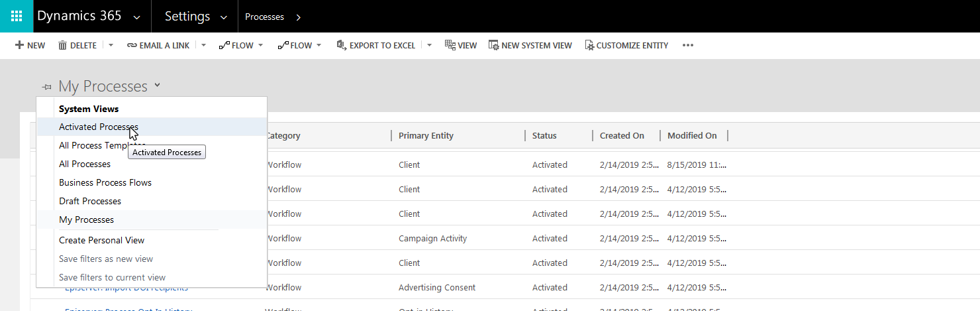Pin the My Processes view as default

[46, 87]
